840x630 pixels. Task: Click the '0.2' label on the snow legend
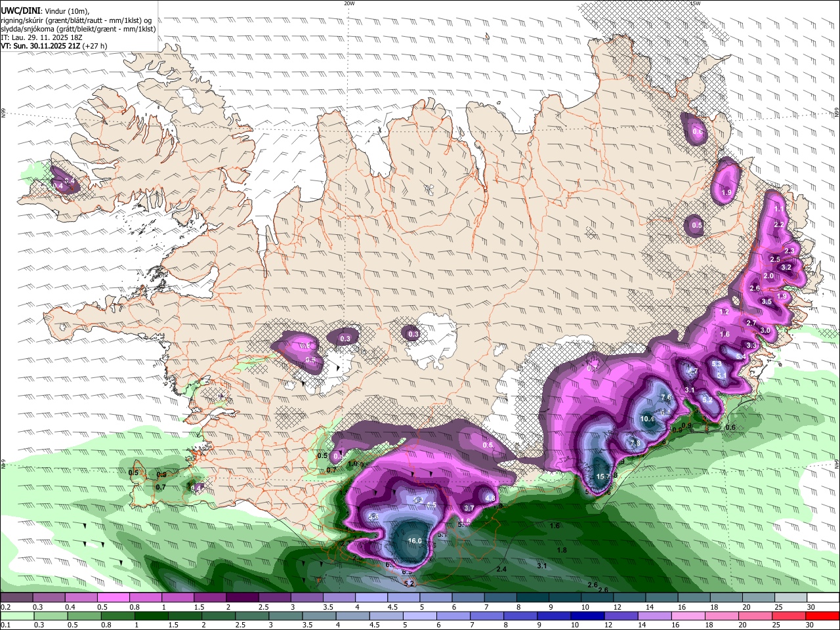[x=5, y=607]
